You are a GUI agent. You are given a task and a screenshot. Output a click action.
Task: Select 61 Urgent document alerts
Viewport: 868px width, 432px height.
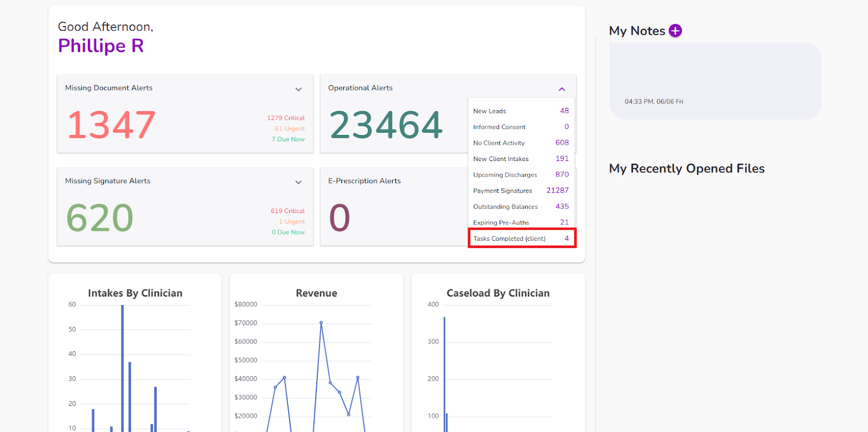coord(290,129)
